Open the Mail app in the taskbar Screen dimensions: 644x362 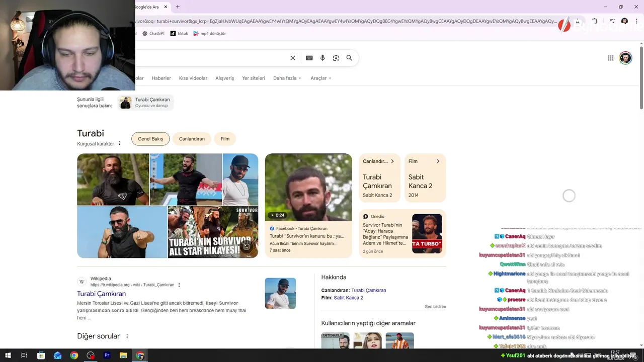[x=57, y=355]
